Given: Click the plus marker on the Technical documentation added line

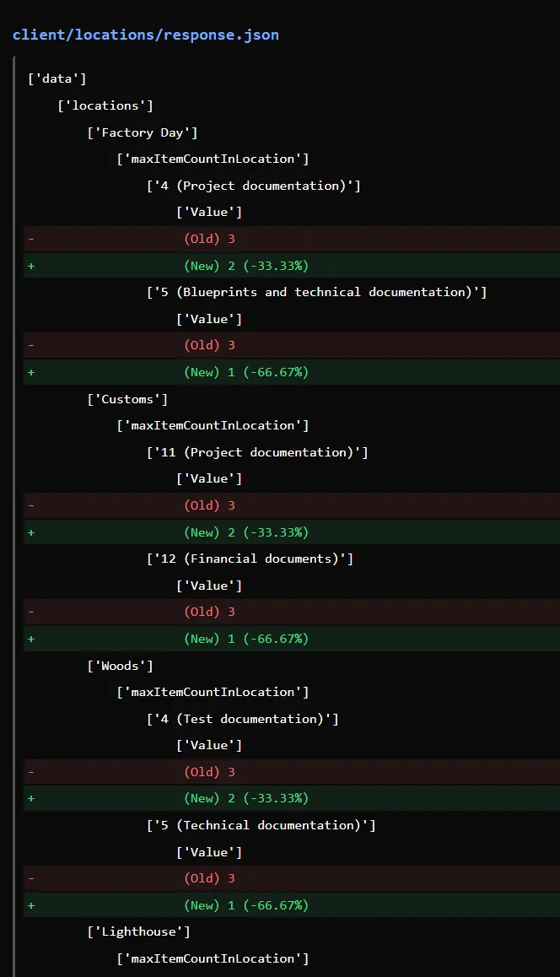Looking at the screenshot, I should [31, 905].
